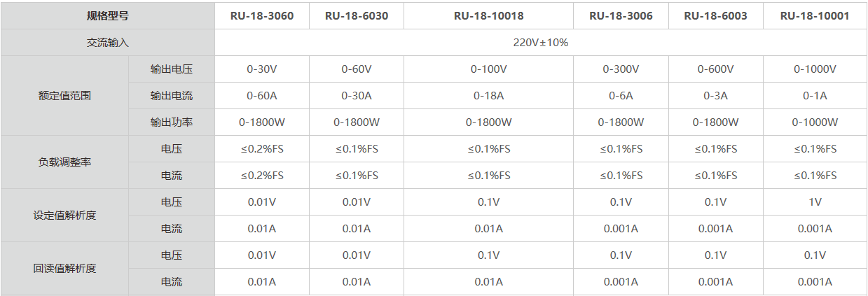Screen dimensions: 868x296
Task: Select the RU-18-10001 model header
Action: click(x=815, y=15)
